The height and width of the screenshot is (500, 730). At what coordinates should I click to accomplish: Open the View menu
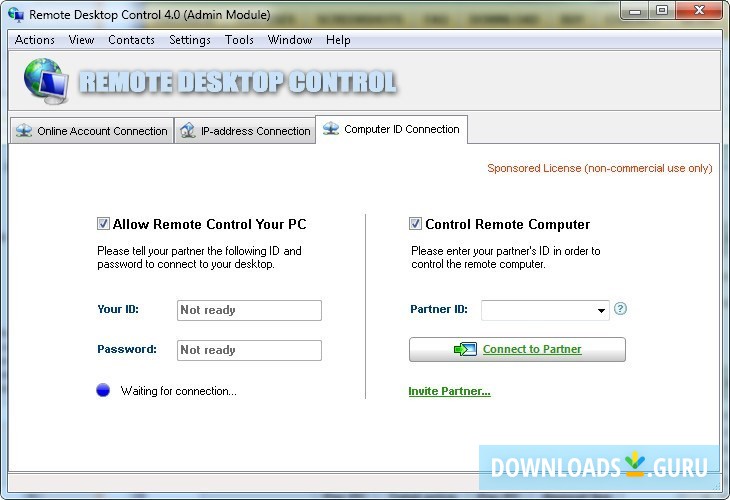click(x=81, y=40)
